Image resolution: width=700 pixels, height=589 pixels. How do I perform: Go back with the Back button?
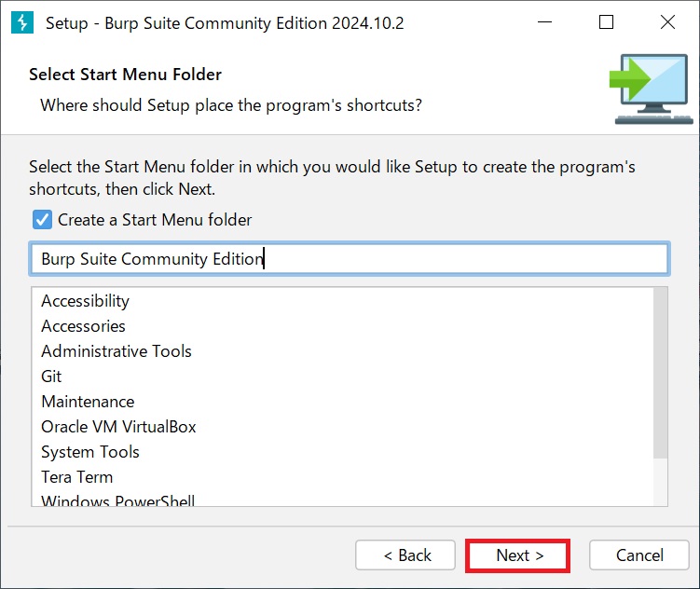(x=405, y=555)
